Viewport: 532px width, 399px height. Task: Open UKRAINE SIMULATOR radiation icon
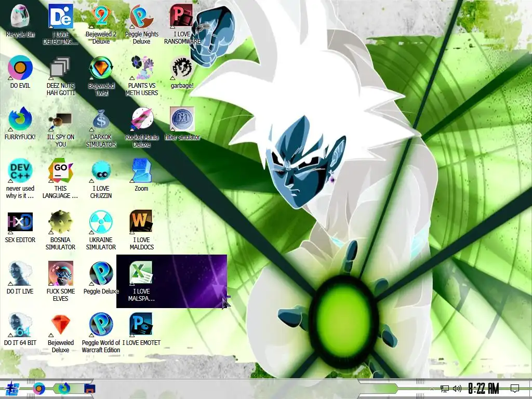101,222
